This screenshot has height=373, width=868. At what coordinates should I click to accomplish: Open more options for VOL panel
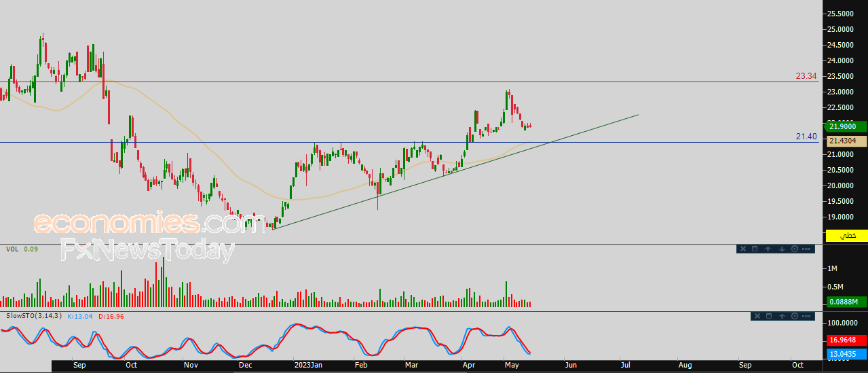point(806,249)
